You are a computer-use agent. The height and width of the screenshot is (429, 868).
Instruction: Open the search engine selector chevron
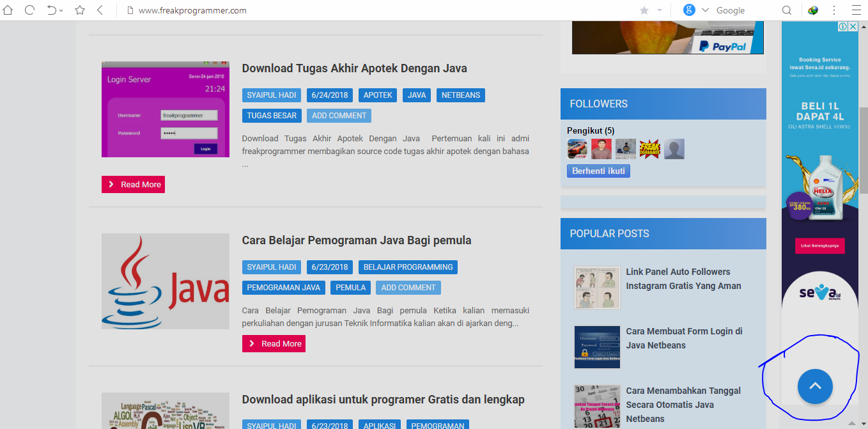(706, 10)
